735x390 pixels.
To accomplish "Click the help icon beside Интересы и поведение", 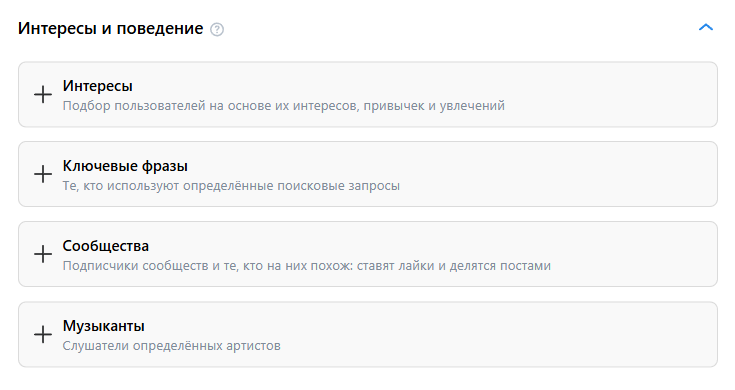I will pyautogui.click(x=217, y=30).
